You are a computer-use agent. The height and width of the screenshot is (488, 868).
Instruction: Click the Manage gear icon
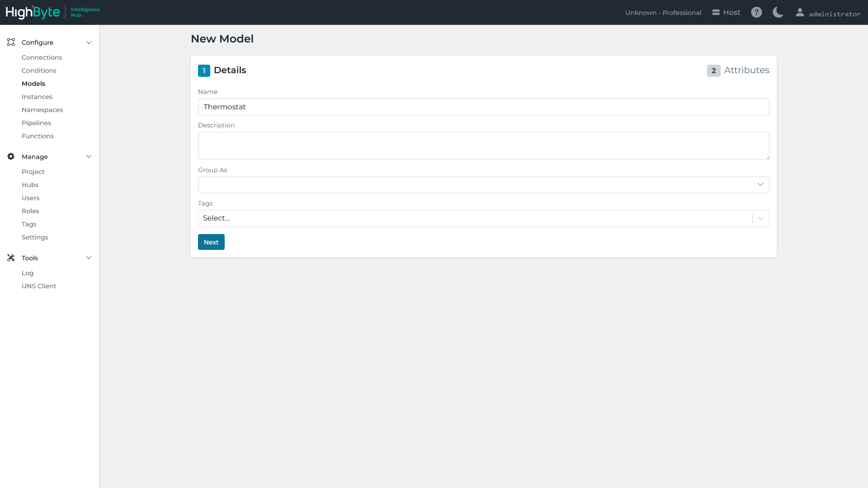click(11, 156)
